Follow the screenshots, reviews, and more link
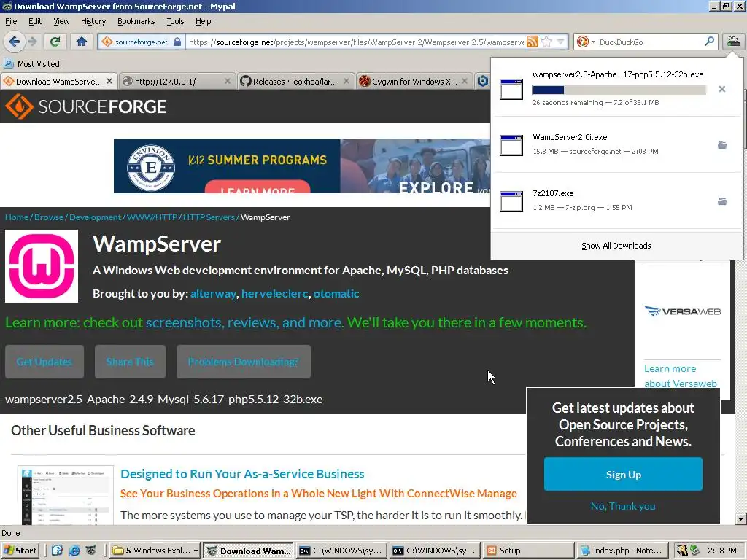The height and width of the screenshot is (560, 747). (x=244, y=322)
